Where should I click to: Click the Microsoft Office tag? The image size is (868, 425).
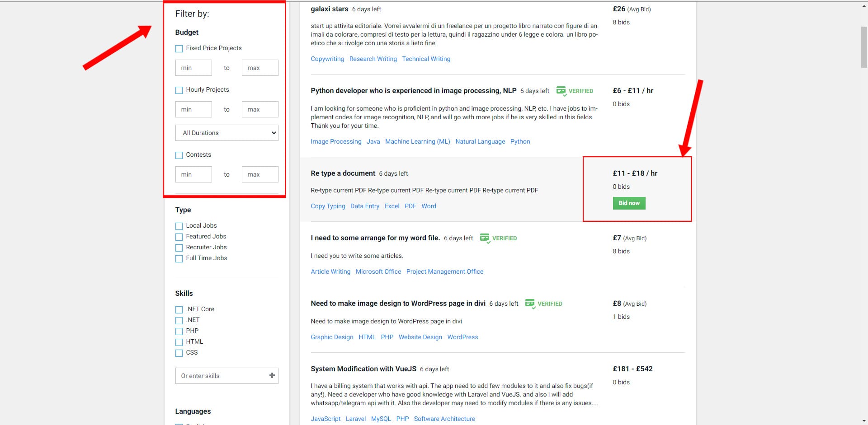click(x=378, y=271)
